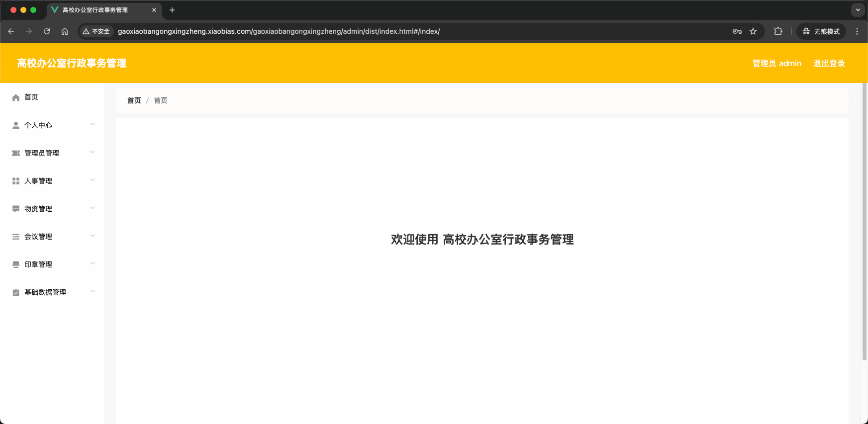Viewport: 868px width, 424px height.
Task: Open a new browser tab
Action: pyautogui.click(x=172, y=10)
